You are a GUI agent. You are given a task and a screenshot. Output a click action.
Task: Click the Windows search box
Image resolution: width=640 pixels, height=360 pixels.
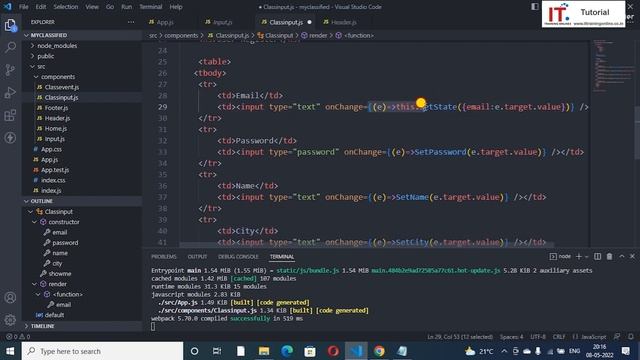(x=102, y=351)
